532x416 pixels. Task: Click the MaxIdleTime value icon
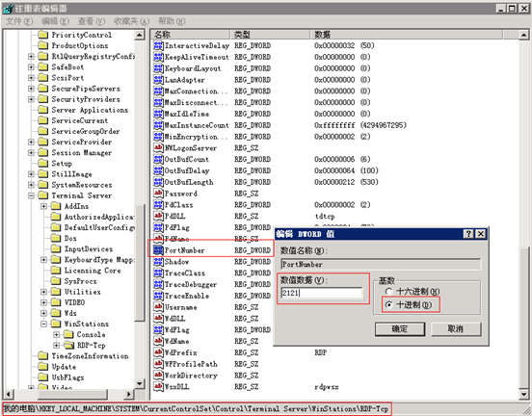pos(158,114)
